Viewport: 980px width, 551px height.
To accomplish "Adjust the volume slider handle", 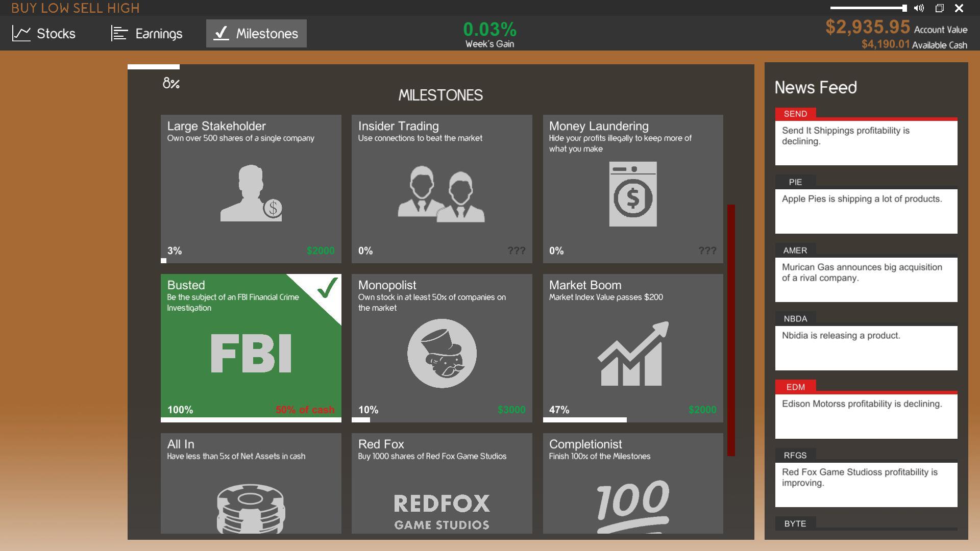I will 904,8.
